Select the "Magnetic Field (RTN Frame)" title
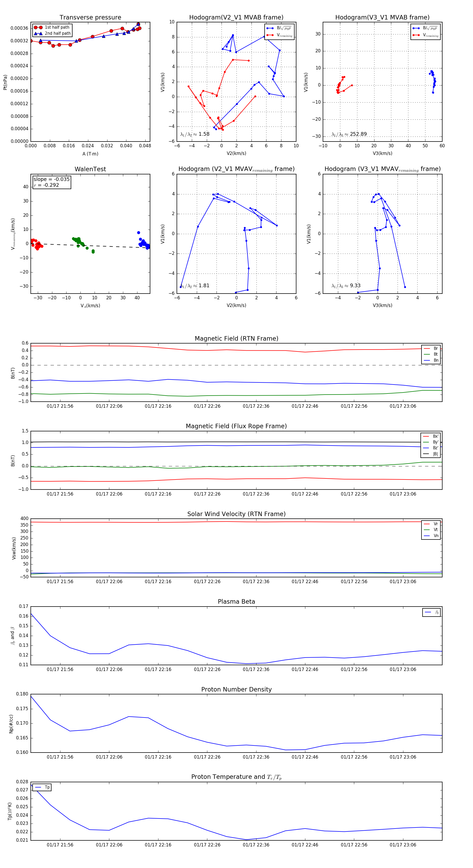Image resolution: width=473 pixels, height=868 pixels. point(236,339)
